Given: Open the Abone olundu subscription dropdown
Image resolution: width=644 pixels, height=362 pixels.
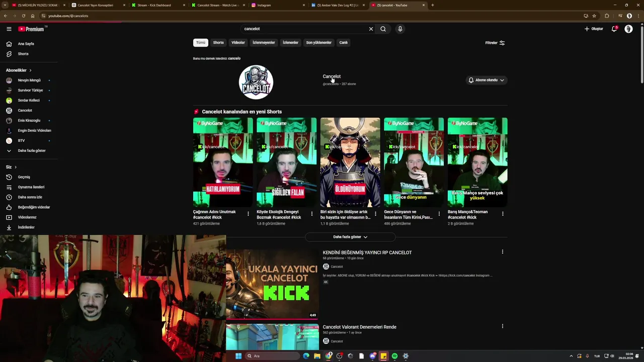Looking at the screenshot, I should [x=486, y=80].
